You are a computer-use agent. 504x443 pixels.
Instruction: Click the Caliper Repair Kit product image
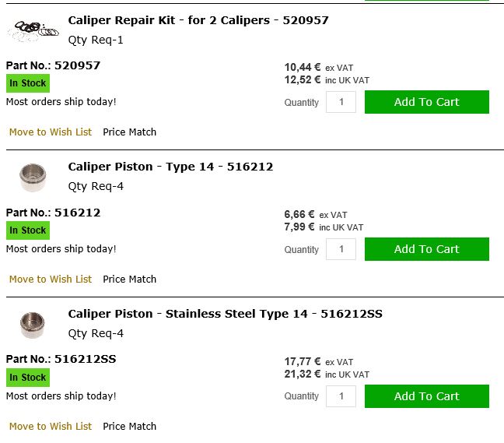(x=33, y=31)
